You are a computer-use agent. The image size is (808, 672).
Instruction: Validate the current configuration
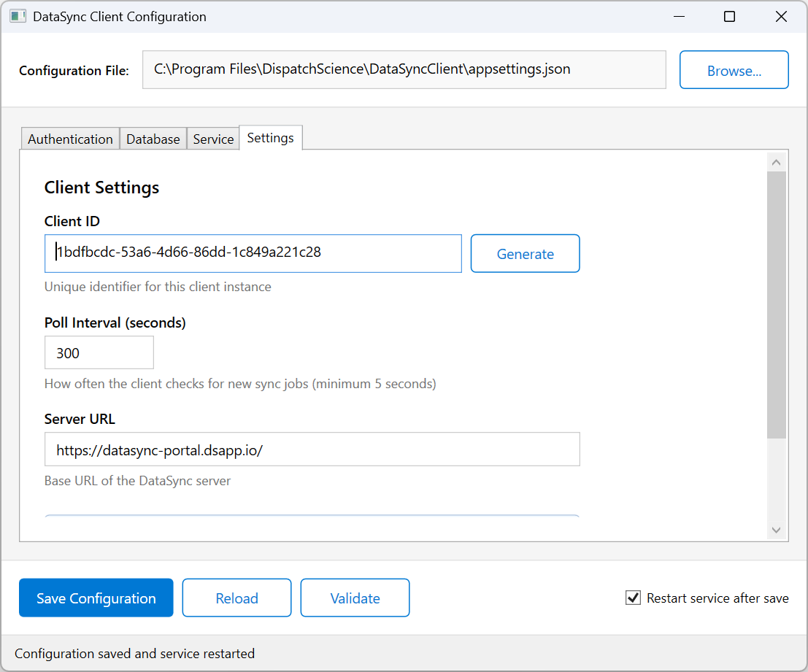355,598
